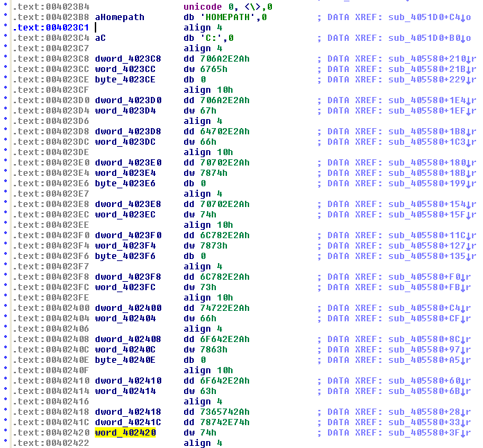Click the byte_40240E label

125,360
